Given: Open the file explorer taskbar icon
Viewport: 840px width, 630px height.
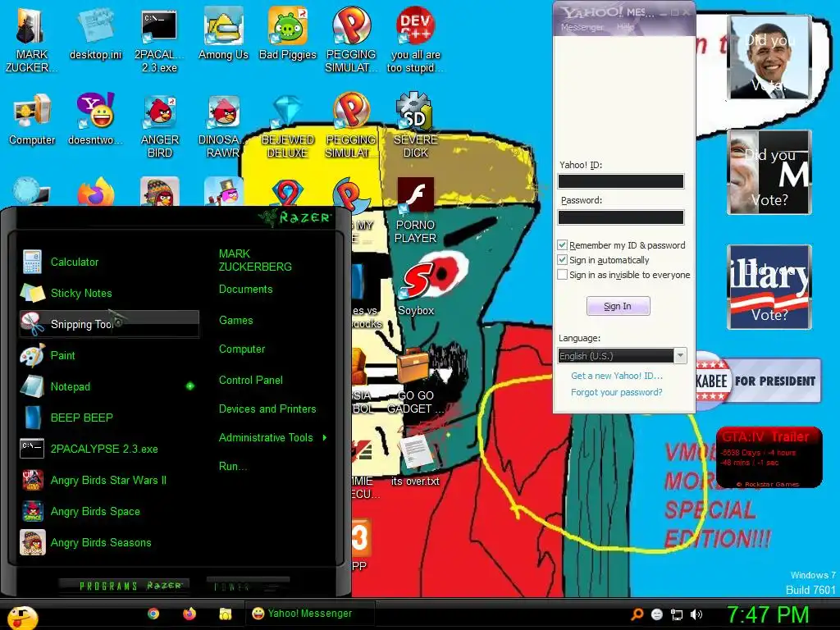Looking at the screenshot, I should 225,614.
